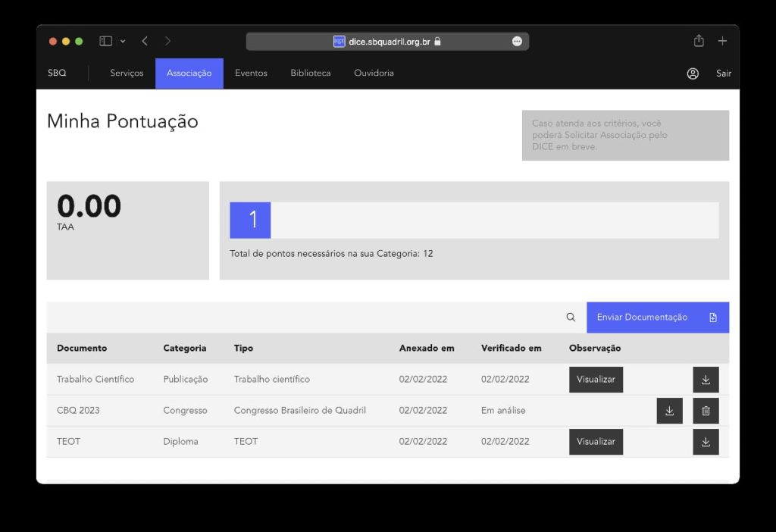Select the CBQ 2023 document name
The width and height of the screenshot is (776, 532).
[78, 410]
